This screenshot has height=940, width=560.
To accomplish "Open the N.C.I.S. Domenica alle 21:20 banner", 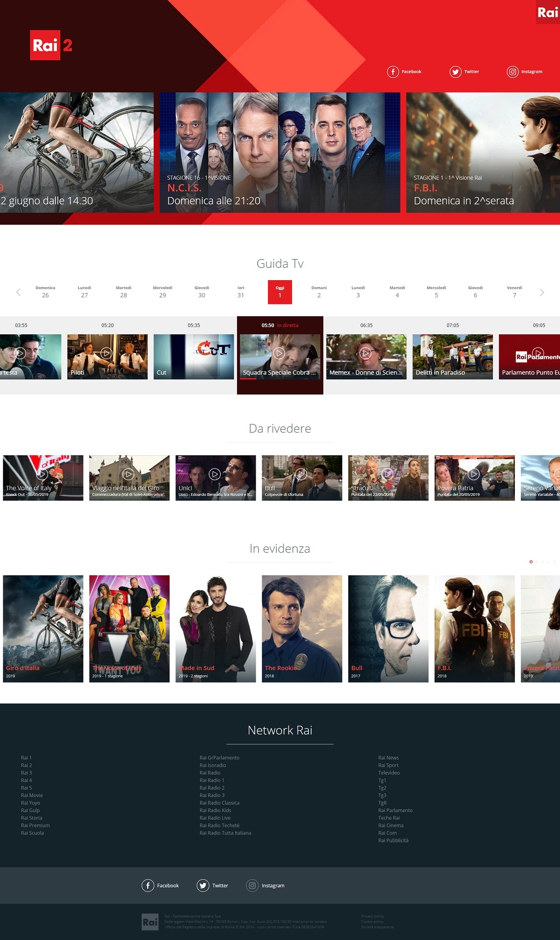I will pyautogui.click(x=280, y=153).
